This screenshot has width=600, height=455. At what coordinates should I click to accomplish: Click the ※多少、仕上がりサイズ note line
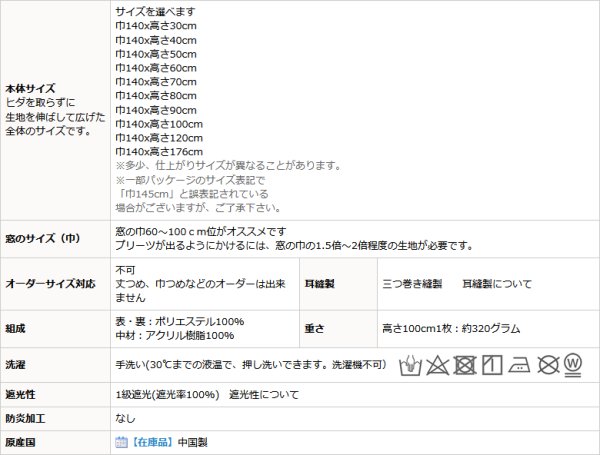228,166
